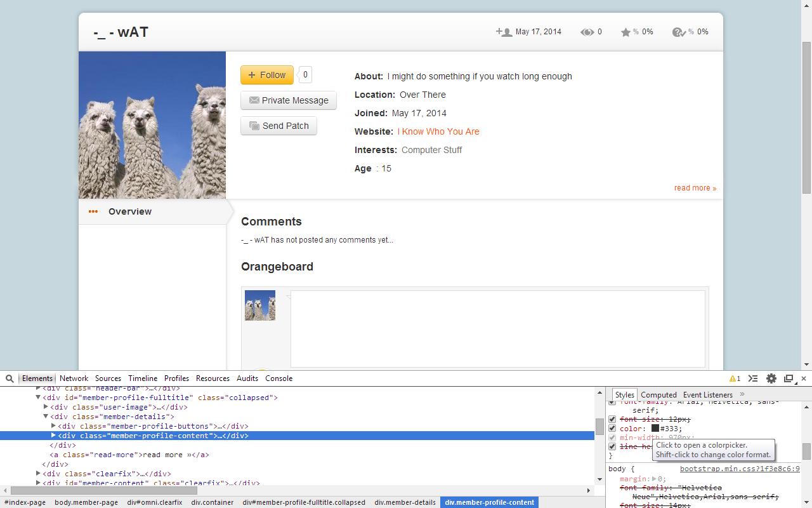Screen dimensions: 812x508
Task: Select the a class="read-more" DOM line
Action: click(129, 455)
